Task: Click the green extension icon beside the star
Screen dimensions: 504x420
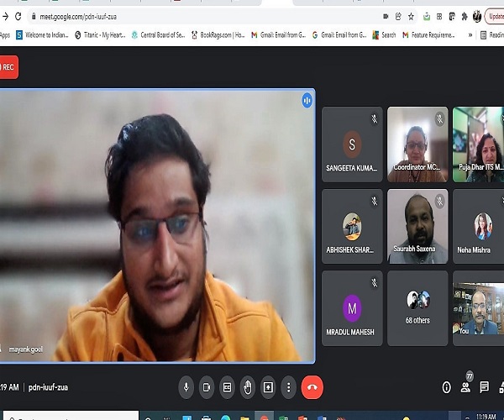Action: coord(427,17)
